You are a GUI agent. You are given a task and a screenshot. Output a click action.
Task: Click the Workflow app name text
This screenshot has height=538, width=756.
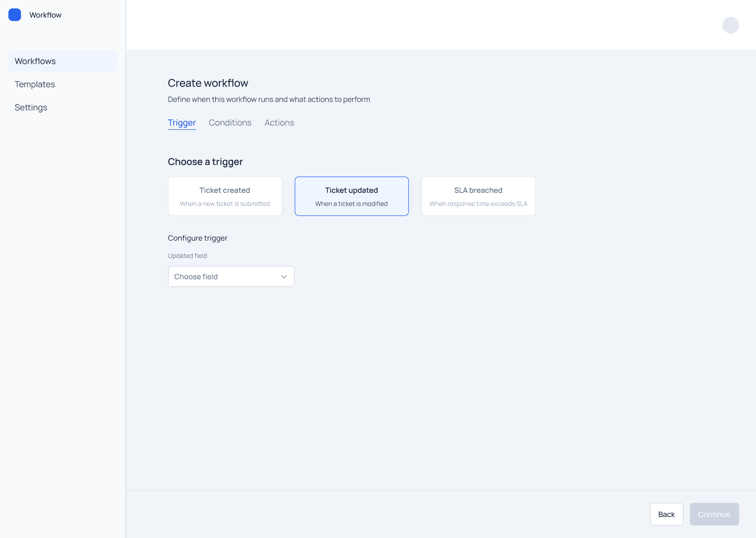tap(45, 15)
